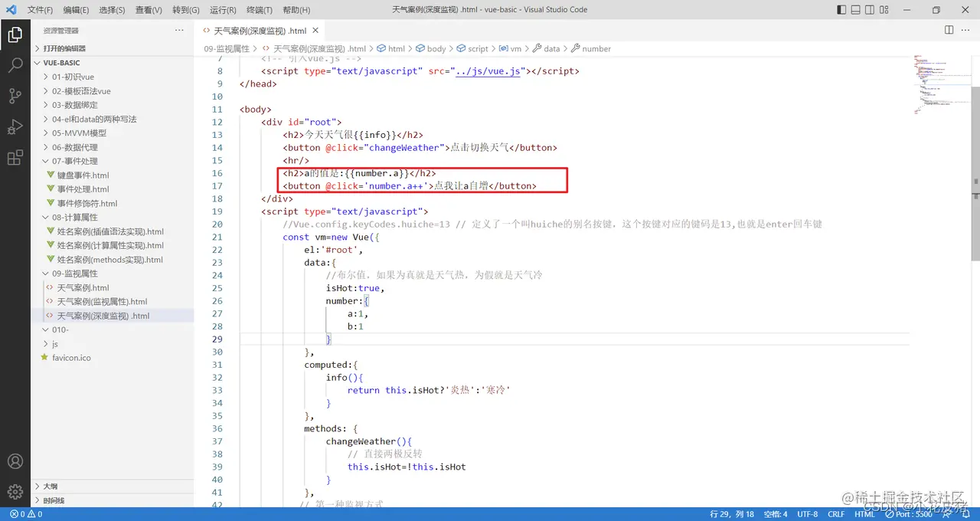Expand the 大纲 outline section
980x521 pixels.
click(113, 486)
